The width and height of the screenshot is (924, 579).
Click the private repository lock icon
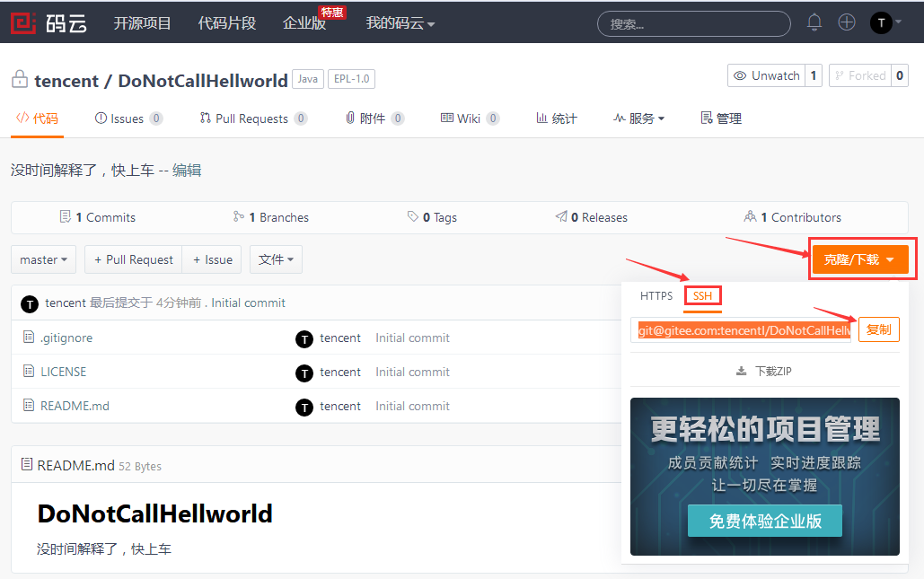pos(20,79)
